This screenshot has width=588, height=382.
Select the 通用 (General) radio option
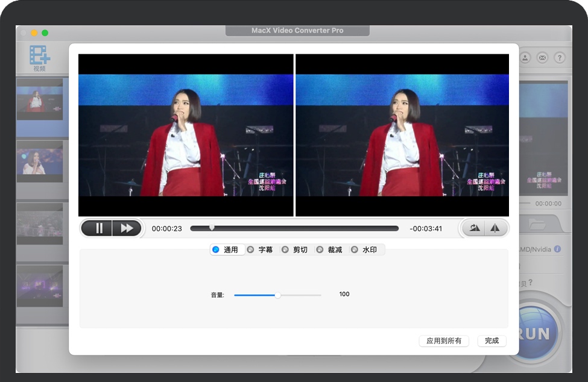coord(216,249)
